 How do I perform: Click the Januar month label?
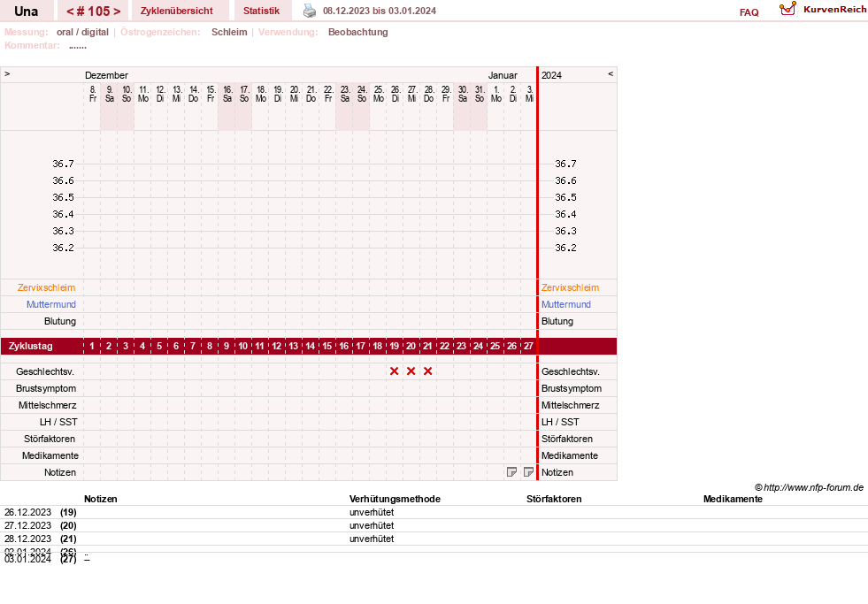click(503, 75)
